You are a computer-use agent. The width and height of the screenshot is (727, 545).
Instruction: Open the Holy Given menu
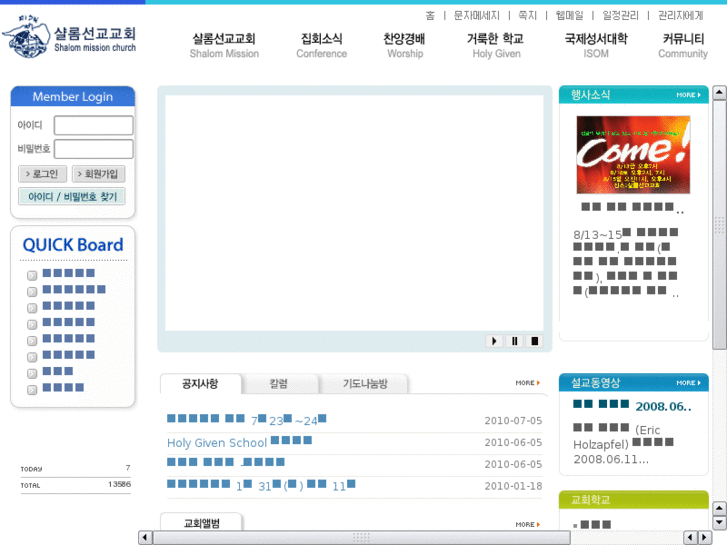496,45
